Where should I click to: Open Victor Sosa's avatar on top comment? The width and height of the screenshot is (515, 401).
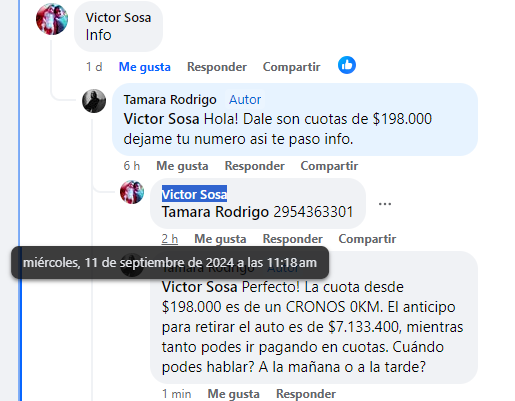pyautogui.click(x=52, y=19)
